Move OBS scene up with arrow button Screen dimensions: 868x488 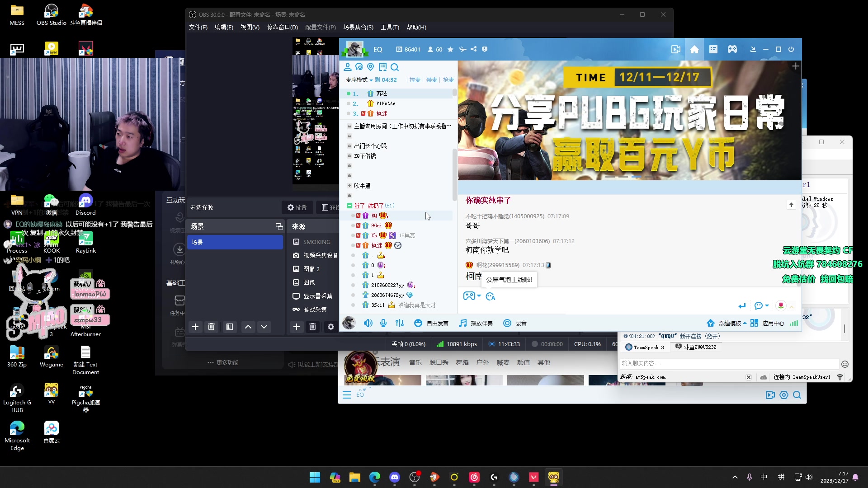point(248,327)
